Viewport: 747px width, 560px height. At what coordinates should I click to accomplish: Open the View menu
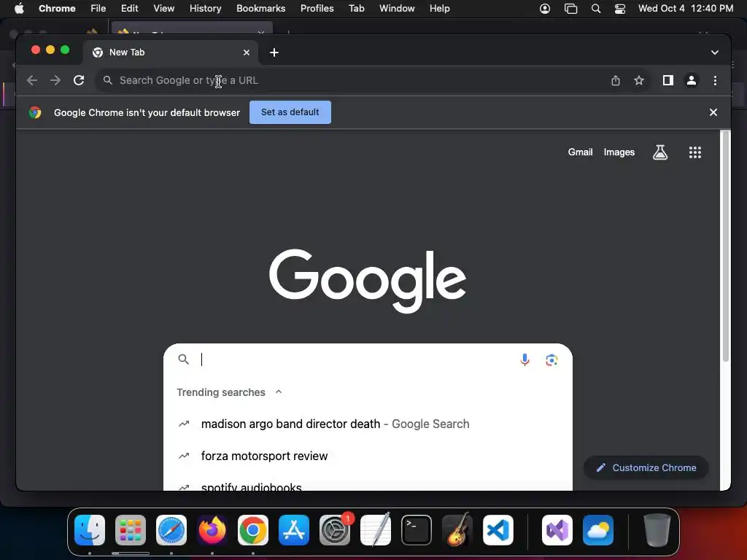point(164,9)
